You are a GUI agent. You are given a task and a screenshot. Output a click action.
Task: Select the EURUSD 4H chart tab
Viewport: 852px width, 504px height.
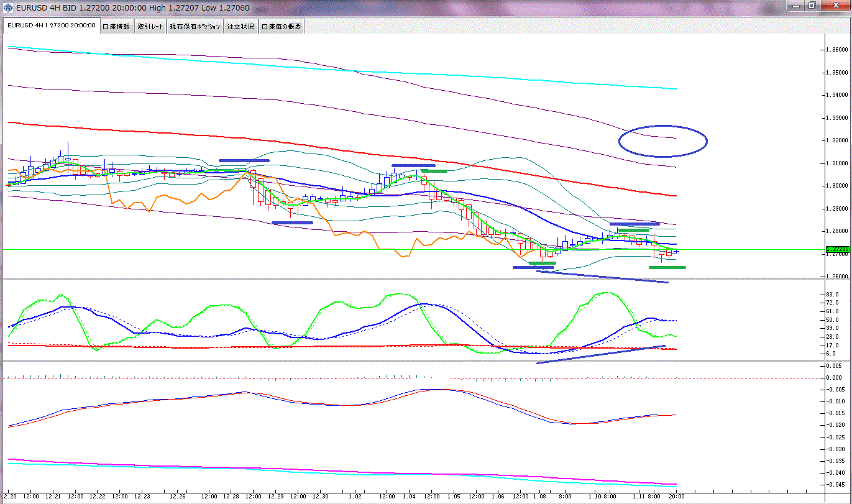click(x=51, y=26)
